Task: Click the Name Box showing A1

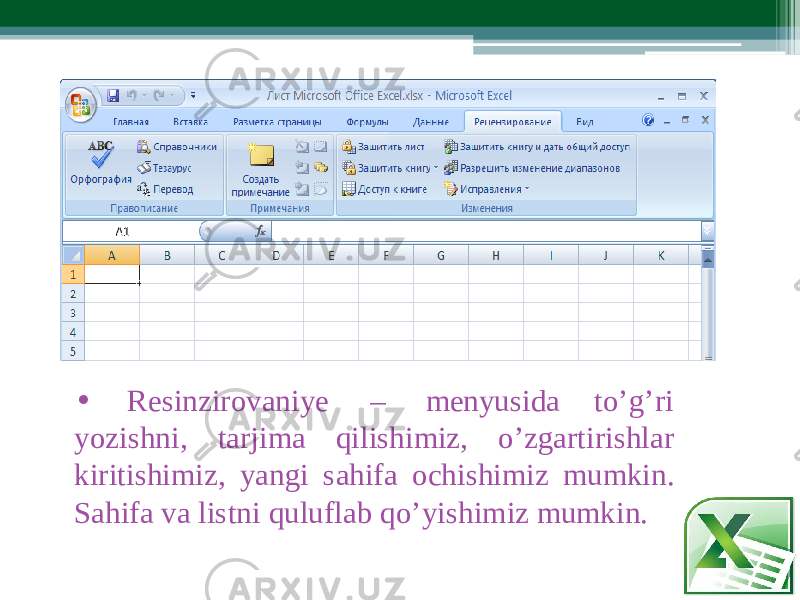Action: click(x=131, y=232)
